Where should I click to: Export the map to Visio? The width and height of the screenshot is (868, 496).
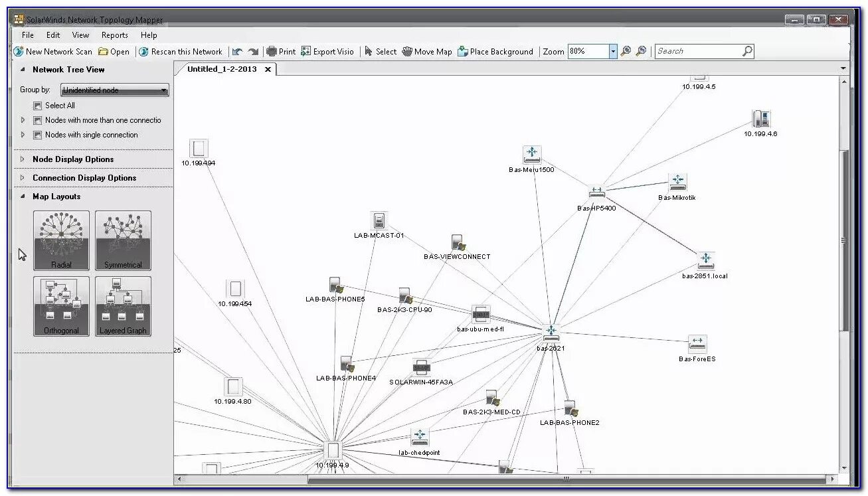tap(327, 52)
